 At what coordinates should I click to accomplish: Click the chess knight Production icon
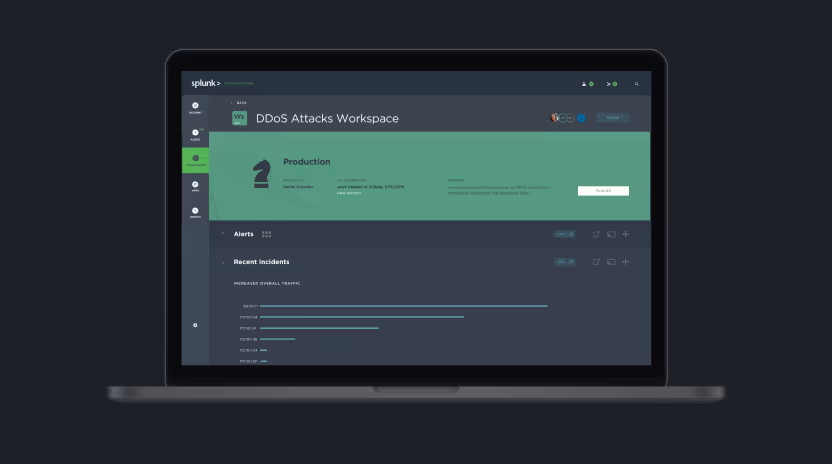click(261, 174)
